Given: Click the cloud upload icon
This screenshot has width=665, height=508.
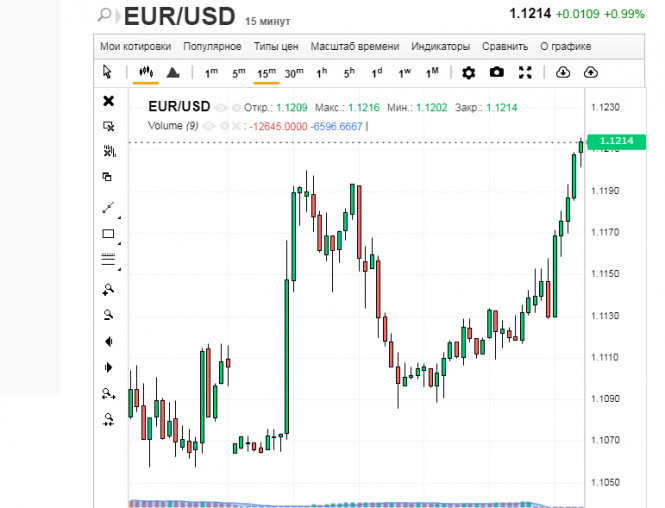Looking at the screenshot, I should point(590,73).
